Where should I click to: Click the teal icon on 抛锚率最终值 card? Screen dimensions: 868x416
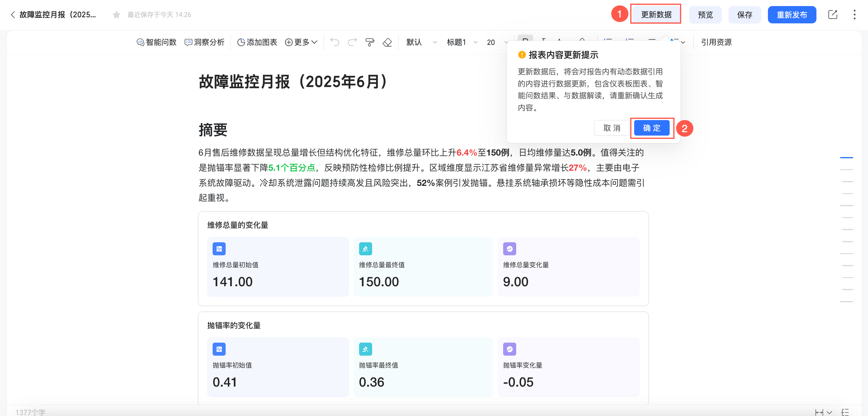pos(365,349)
